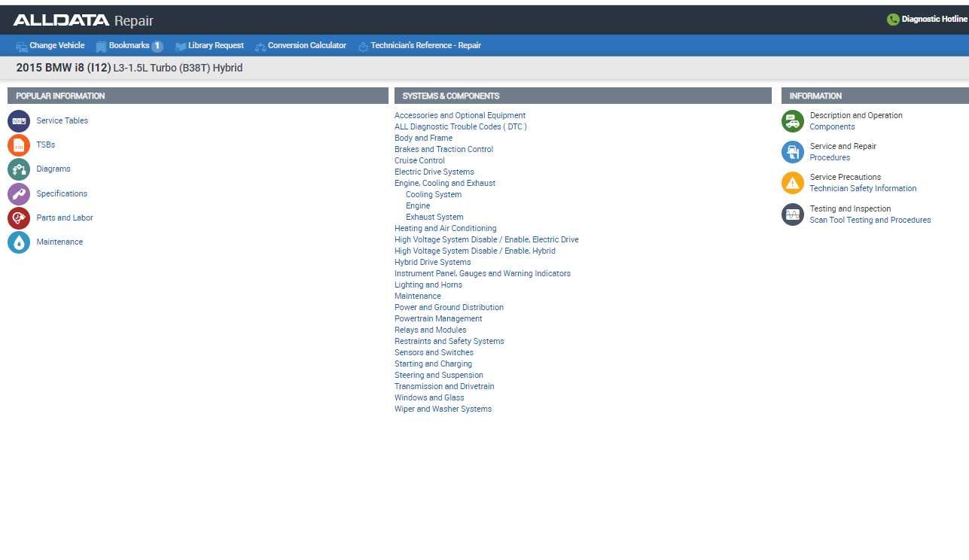The width and height of the screenshot is (969, 560).
Task: Click the Description and Operation truck icon
Action: tap(791, 120)
